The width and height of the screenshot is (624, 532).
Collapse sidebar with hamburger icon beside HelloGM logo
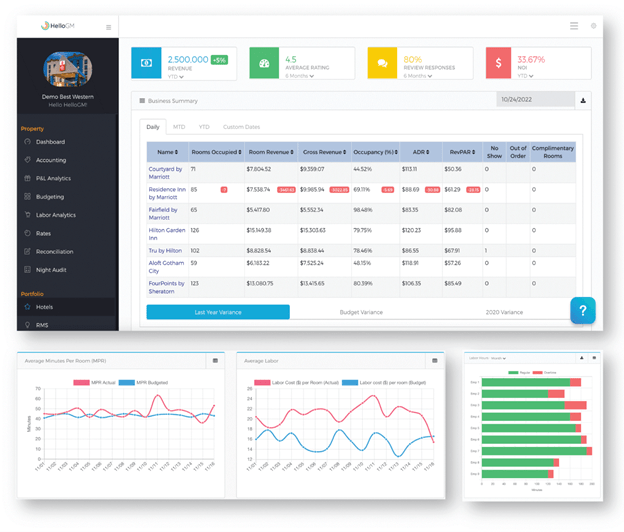(x=108, y=27)
